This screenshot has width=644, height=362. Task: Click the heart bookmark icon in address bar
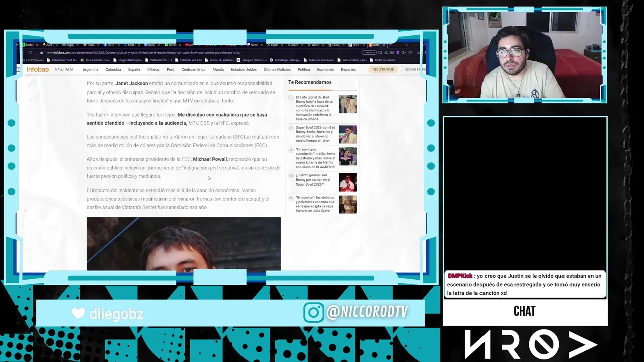pos(410,53)
